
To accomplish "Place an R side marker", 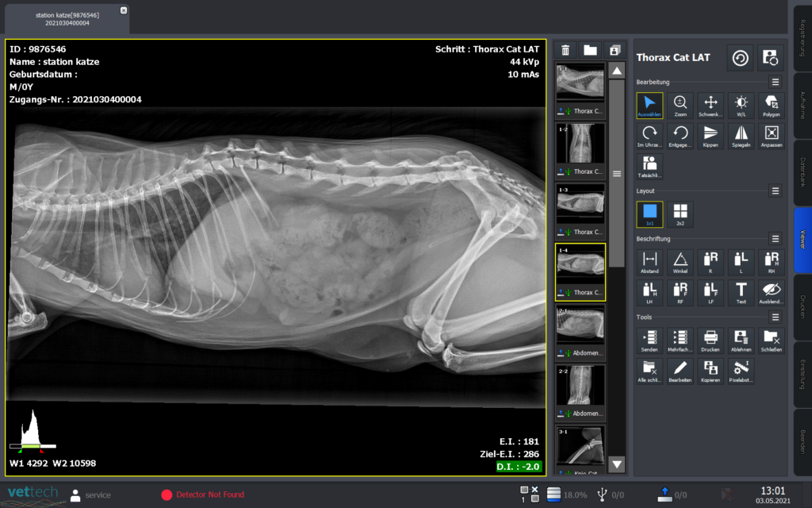I will click(710, 262).
